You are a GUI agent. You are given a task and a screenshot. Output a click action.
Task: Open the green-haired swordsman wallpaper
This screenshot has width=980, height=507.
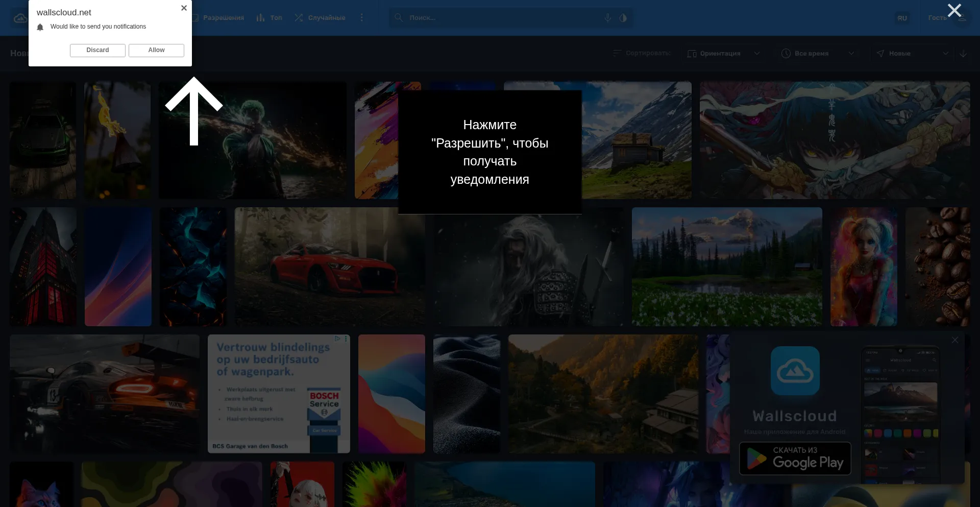tap(252, 140)
